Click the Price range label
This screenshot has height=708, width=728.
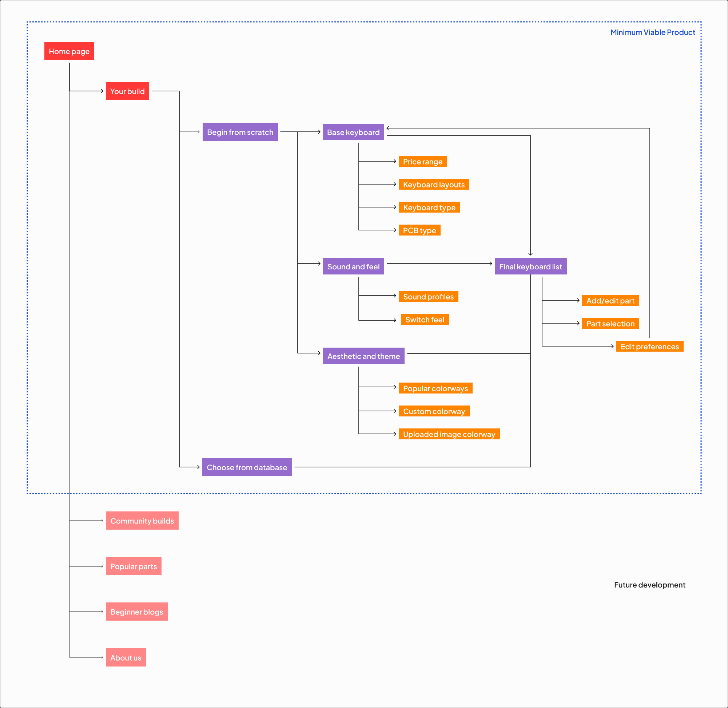pyautogui.click(x=422, y=161)
